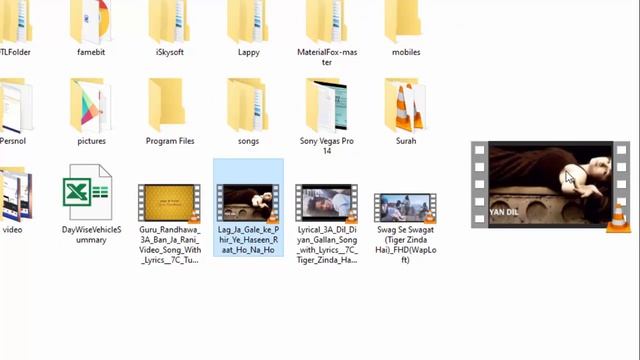
Task: Open the Surah folder icon
Action: [405, 105]
